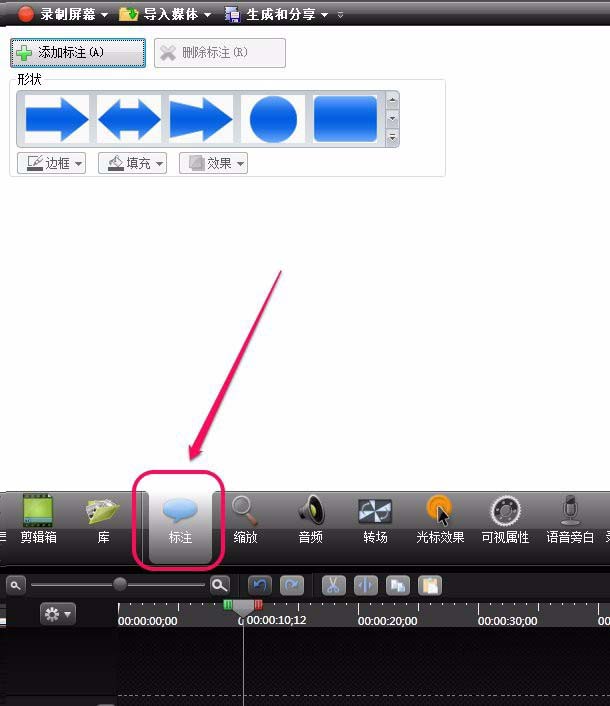The image size is (610, 706).
Task: Open the 缩放 zoom tab
Action: tap(245, 520)
